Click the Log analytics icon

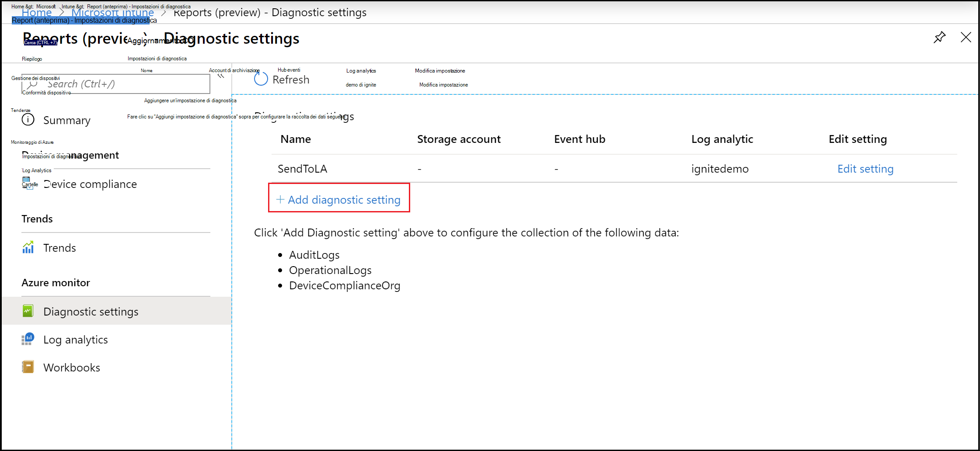(x=28, y=339)
